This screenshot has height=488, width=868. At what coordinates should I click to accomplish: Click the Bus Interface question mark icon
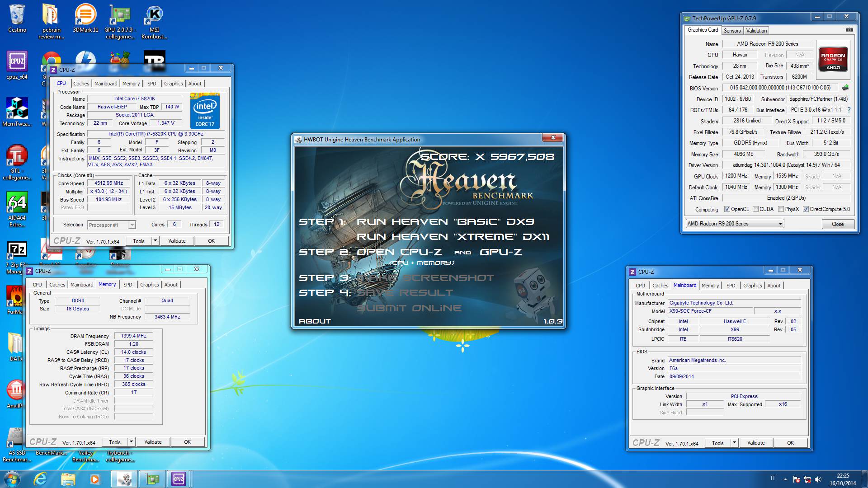pyautogui.click(x=849, y=110)
